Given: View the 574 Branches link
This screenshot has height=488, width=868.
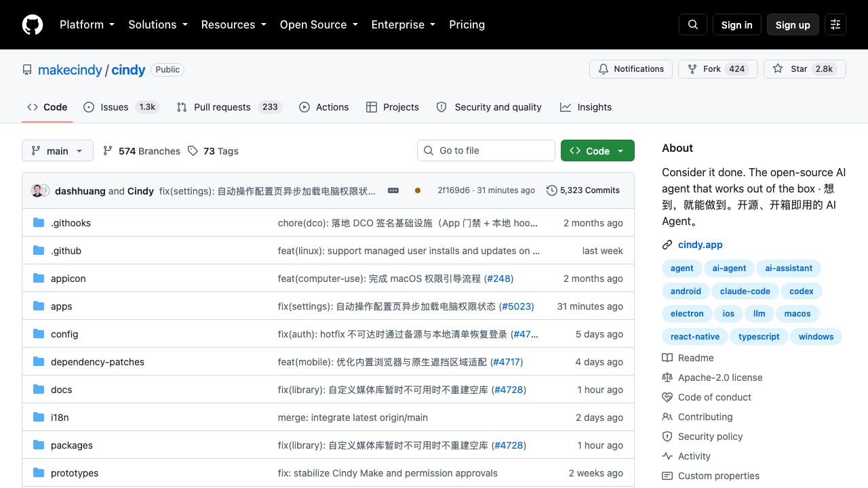Looking at the screenshot, I should (142, 150).
